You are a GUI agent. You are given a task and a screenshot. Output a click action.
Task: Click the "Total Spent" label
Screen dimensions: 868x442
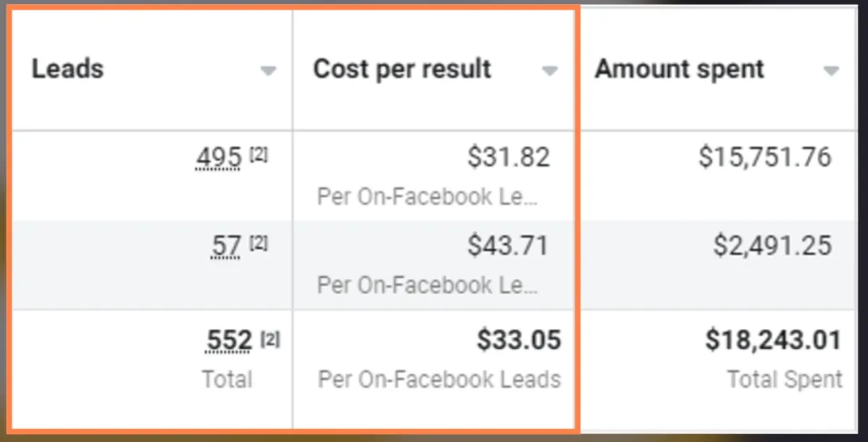(785, 379)
